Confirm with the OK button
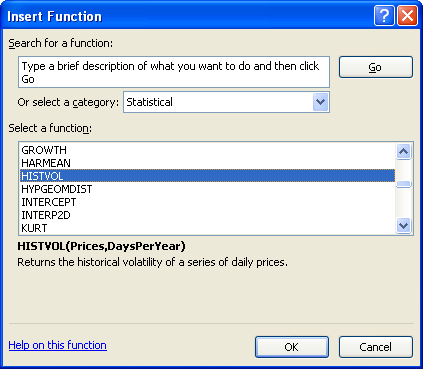The height and width of the screenshot is (369, 423). pyautogui.click(x=292, y=347)
